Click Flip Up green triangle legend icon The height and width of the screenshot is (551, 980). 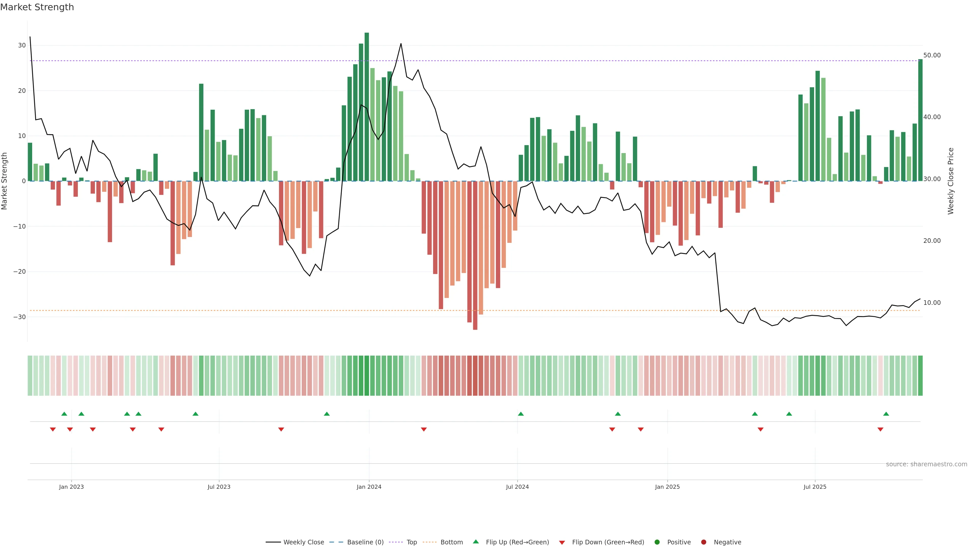[x=475, y=542]
